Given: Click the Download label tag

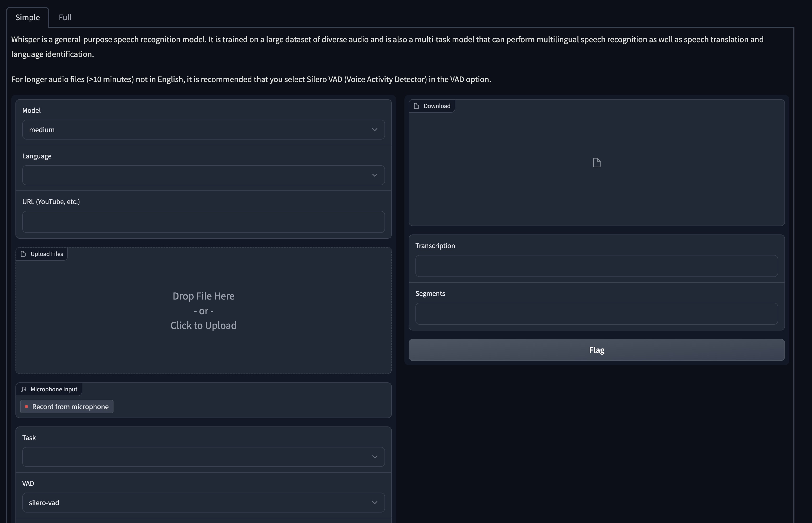Looking at the screenshot, I should tap(437, 106).
